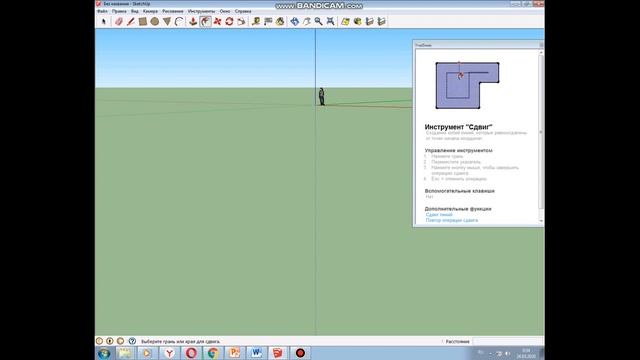This screenshot has height=360, width=640.
Task: Select the Line pencil tool
Action: coord(131,22)
